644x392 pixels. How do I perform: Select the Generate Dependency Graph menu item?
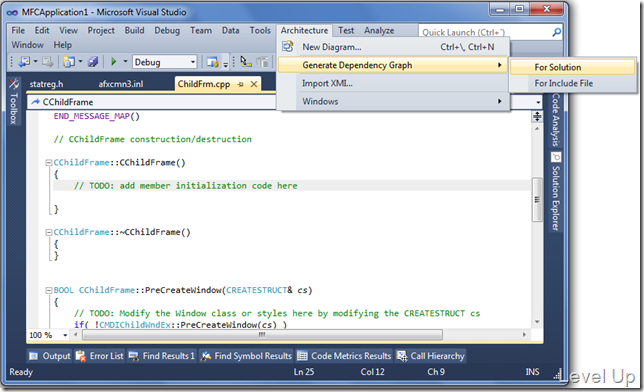click(393, 65)
